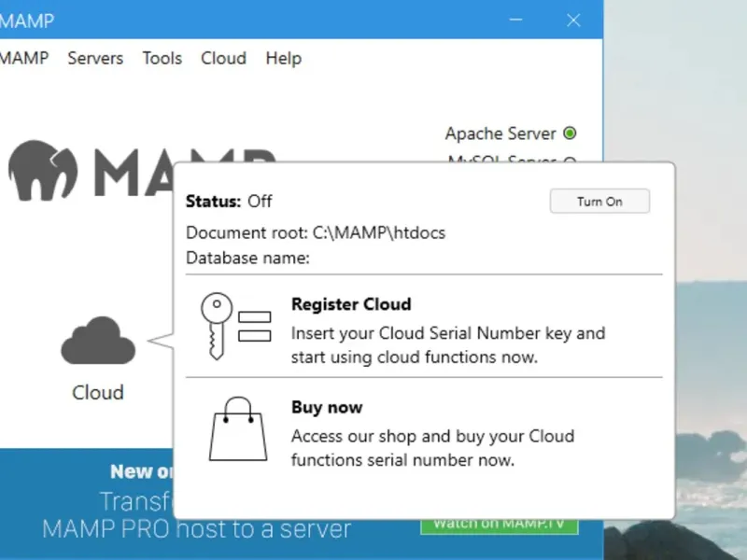Select the Register Cloud heading
Screen dimensions: 747x560
coord(351,304)
